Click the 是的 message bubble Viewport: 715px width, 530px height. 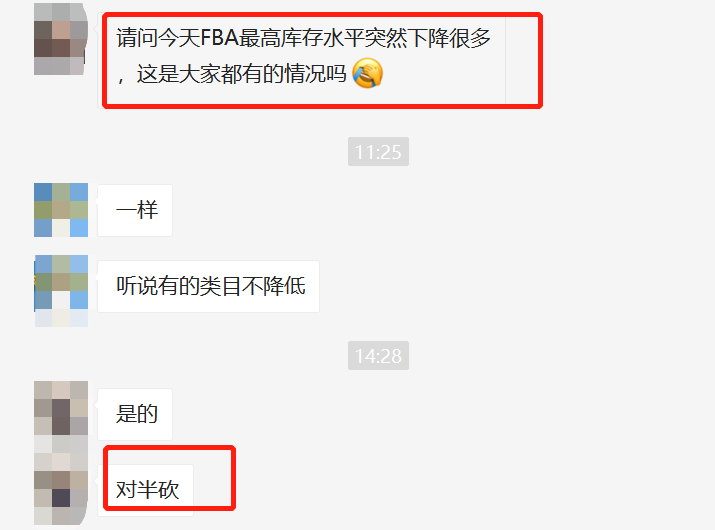click(135, 414)
